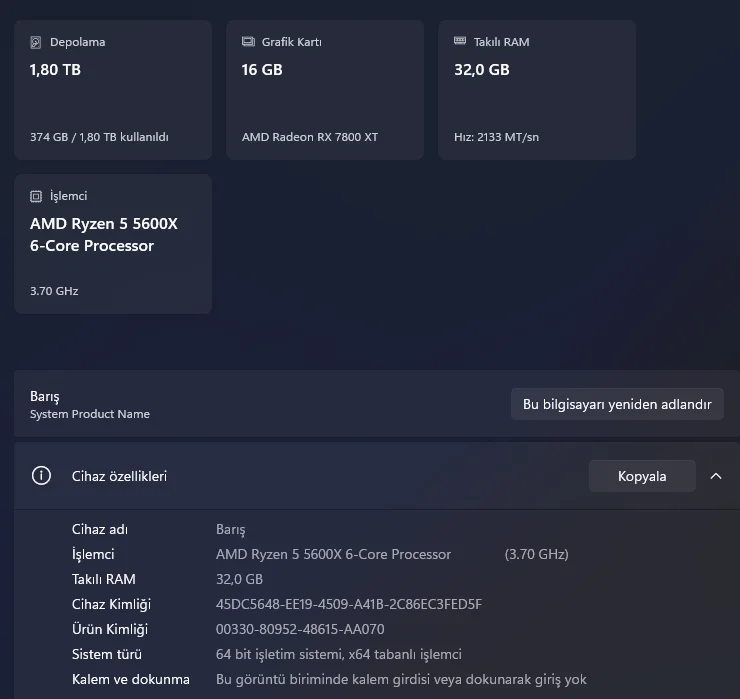The width and height of the screenshot is (740, 699).
Task: Click the Ürün Kimliği label
Action: tap(109, 629)
